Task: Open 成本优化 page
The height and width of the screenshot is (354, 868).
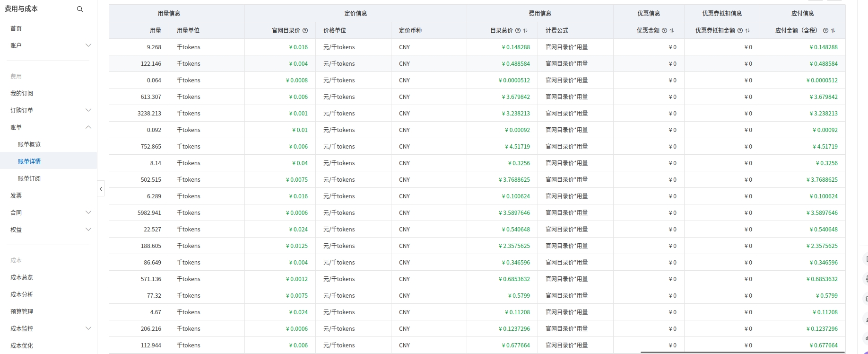Action: pyautogui.click(x=22, y=345)
